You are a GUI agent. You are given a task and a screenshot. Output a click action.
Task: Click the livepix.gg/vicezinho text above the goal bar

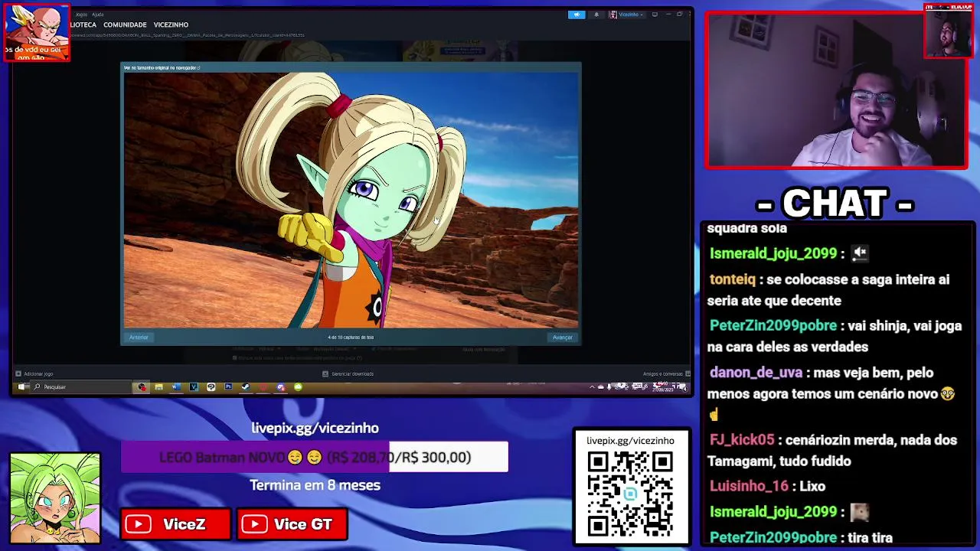(315, 429)
